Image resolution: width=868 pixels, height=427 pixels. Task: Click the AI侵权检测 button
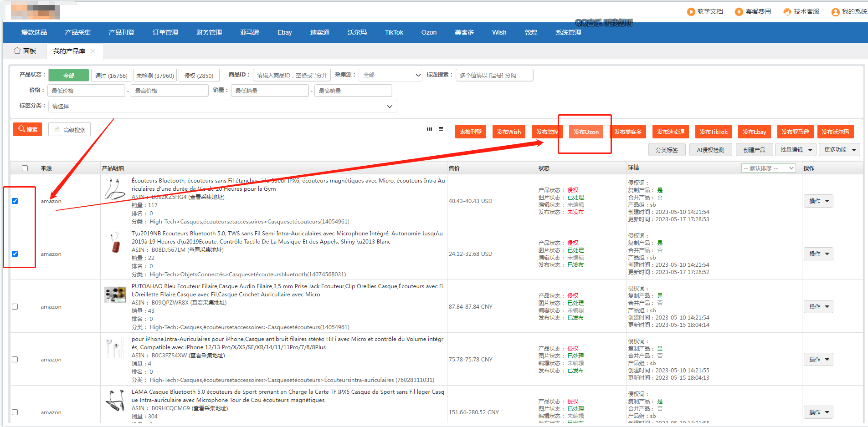[710, 150]
